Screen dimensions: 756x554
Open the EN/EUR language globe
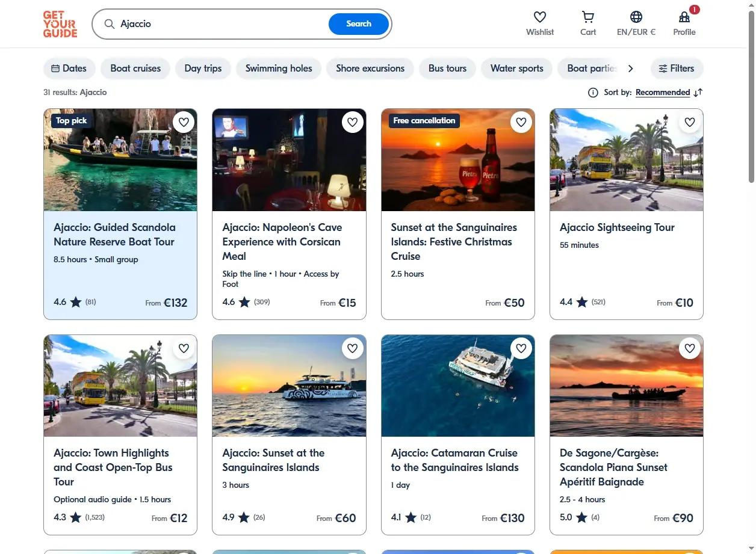[x=636, y=17]
